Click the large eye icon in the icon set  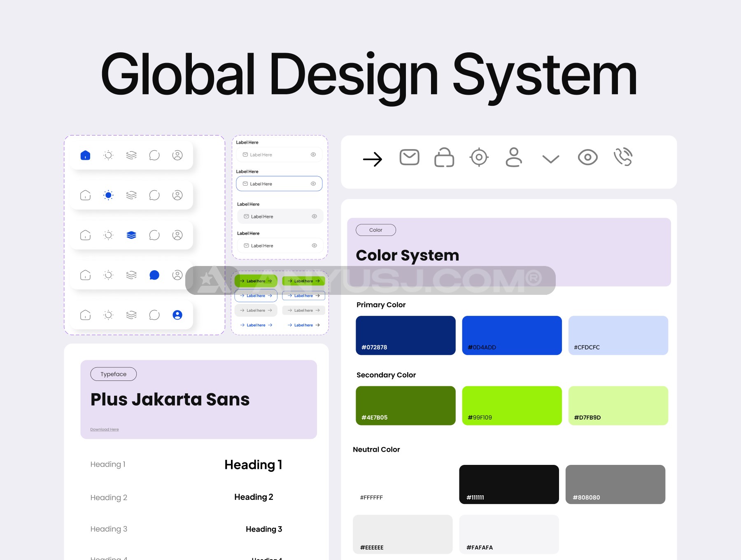point(588,157)
